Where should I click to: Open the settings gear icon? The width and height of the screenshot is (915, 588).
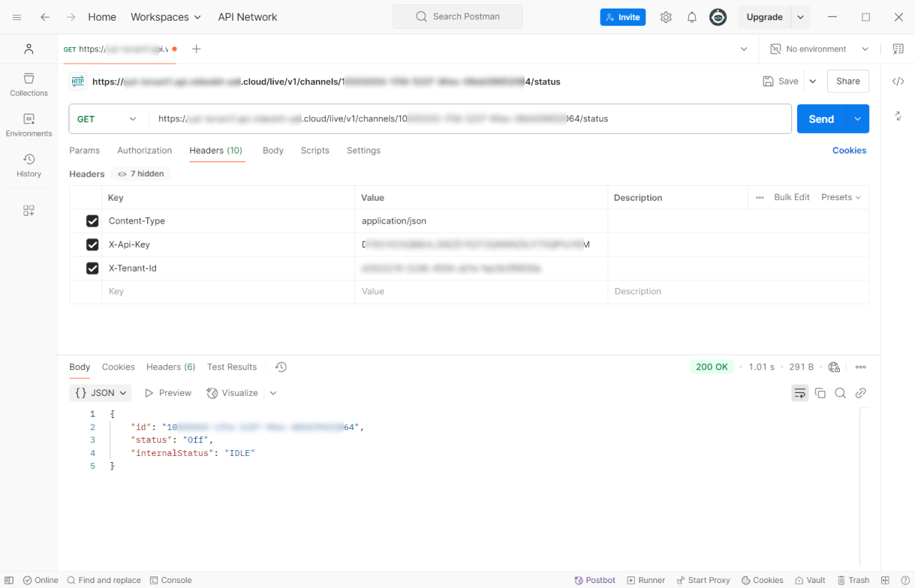(x=666, y=17)
